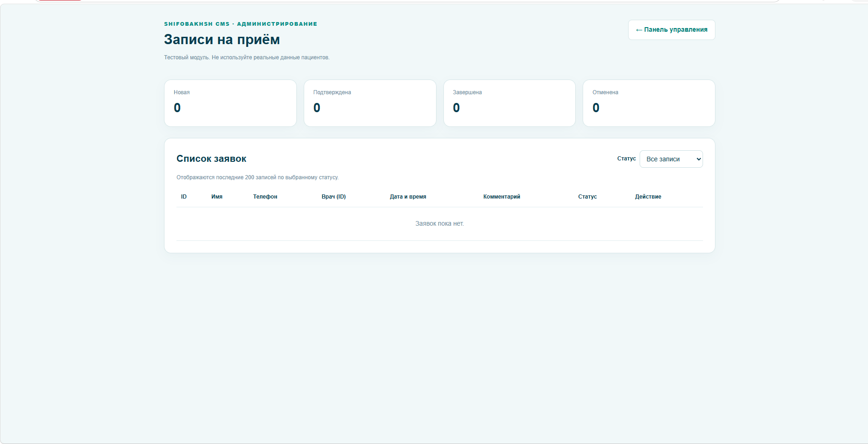Click the 'Отображаются последние 200 записей' note
Image resolution: width=868 pixels, height=444 pixels.
click(x=257, y=177)
